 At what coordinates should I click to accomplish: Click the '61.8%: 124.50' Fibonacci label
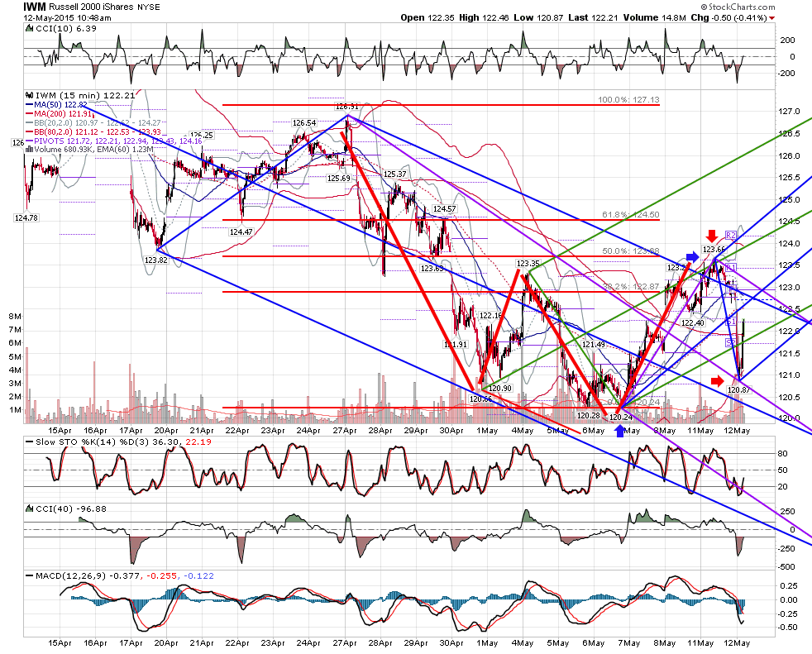coord(631,214)
